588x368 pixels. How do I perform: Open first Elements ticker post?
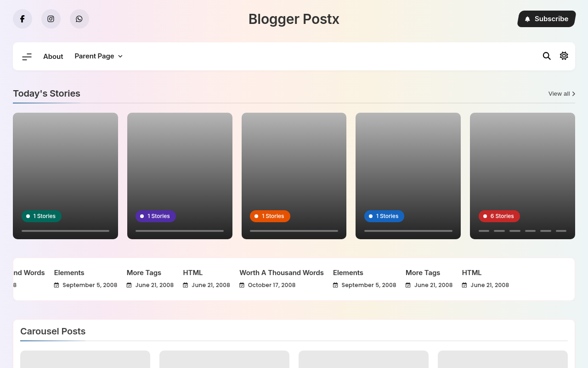point(69,273)
